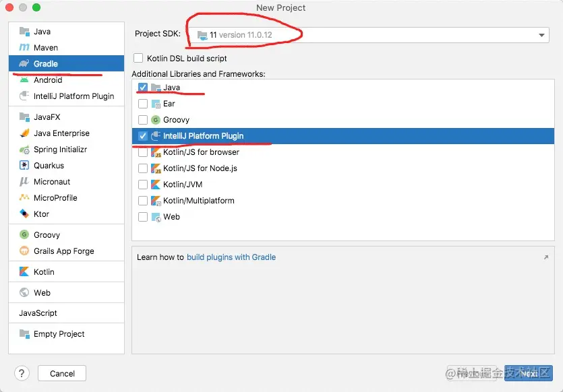Click the Grails App Forge icon

pyautogui.click(x=24, y=251)
